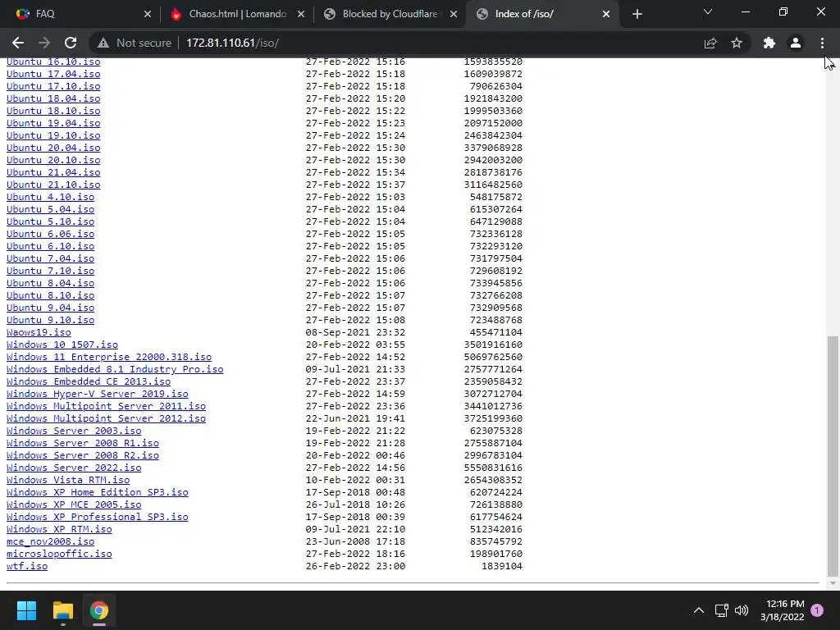
Task: Bookmark this page with the star icon
Action: click(x=737, y=43)
